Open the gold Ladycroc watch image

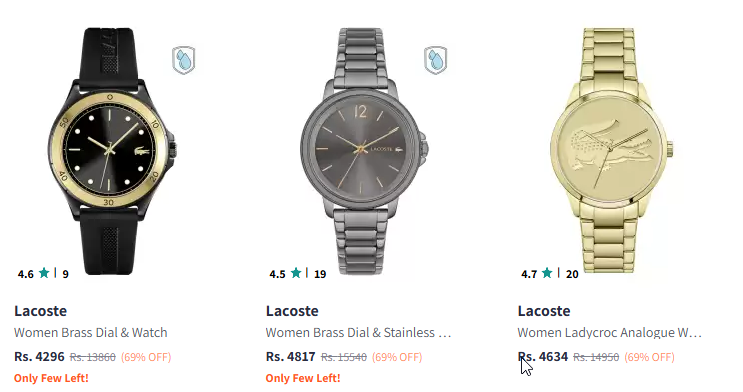click(x=611, y=151)
